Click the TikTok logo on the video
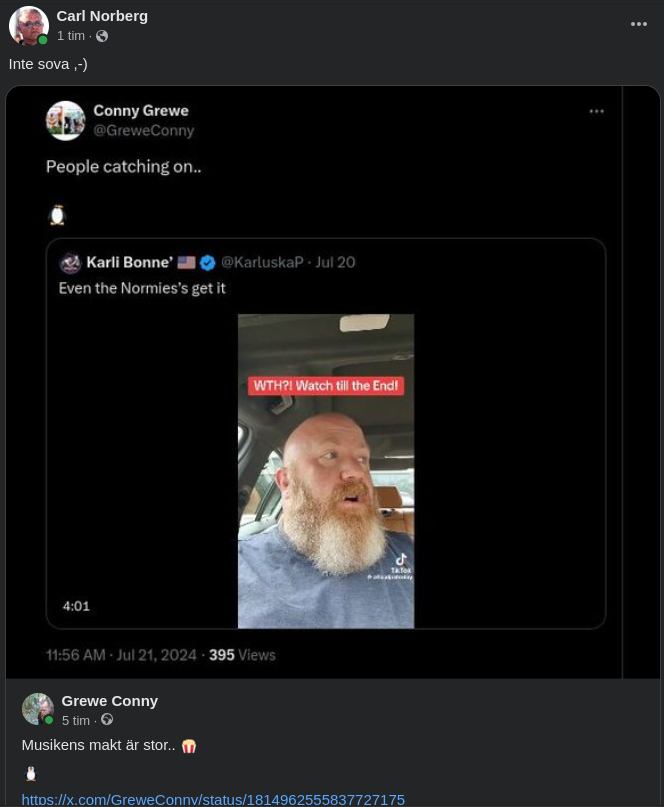This screenshot has width=664, height=807. click(x=401, y=562)
